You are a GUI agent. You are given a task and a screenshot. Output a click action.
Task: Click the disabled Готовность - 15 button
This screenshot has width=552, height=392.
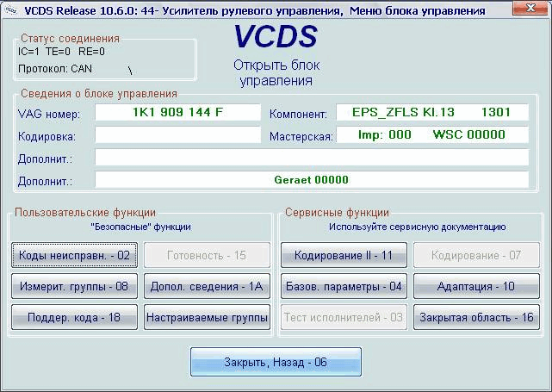pos(207,255)
